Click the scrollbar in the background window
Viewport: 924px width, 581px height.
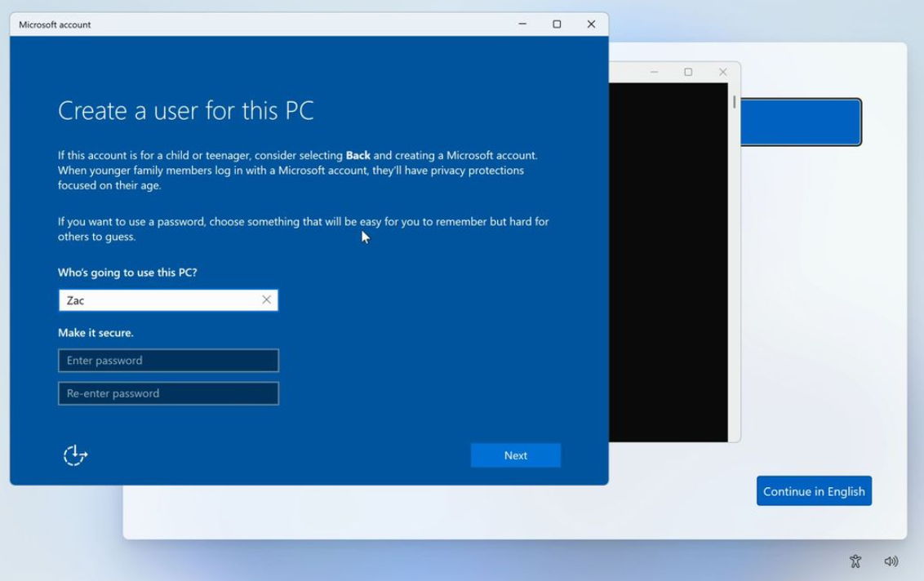click(x=734, y=103)
